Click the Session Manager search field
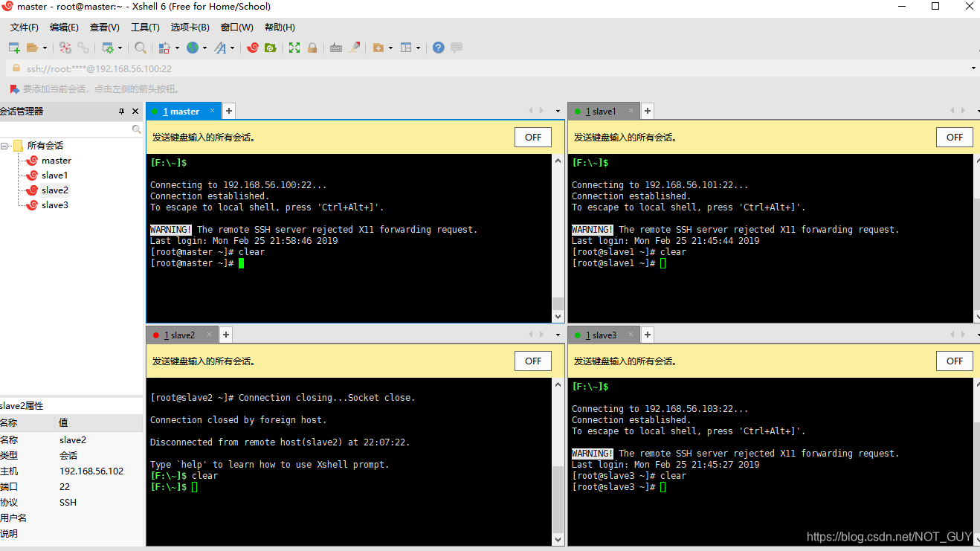 [65, 129]
